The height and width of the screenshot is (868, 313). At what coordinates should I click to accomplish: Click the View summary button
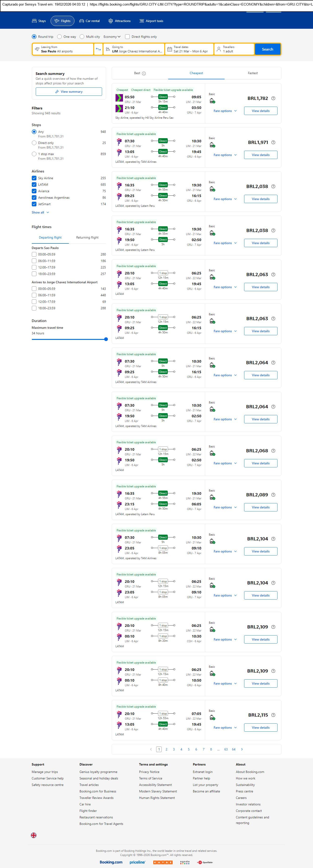[x=69, y=92]
